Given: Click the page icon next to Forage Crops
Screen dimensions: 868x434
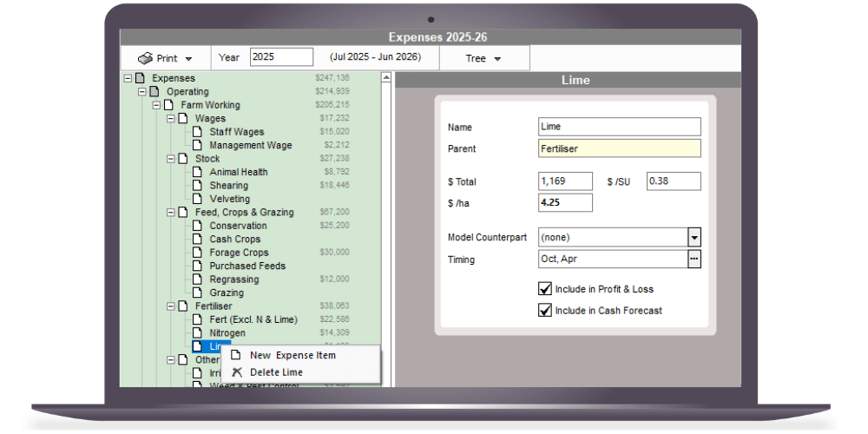Looking at the screenshot, I should pos(197,253).
